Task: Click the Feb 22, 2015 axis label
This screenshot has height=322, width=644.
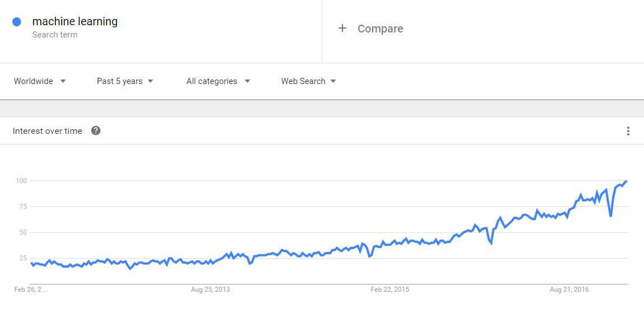Action: tap(390, 290)
